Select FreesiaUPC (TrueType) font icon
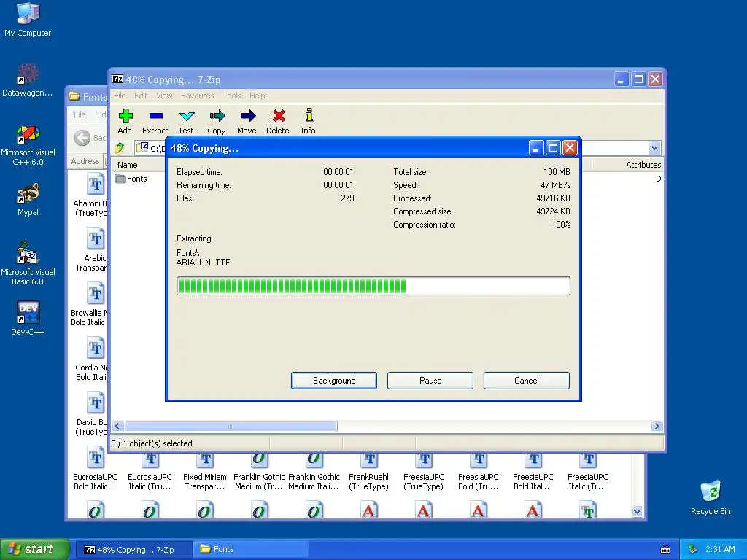Image resolution: width=747 pixels, height=560 pixels. 423,472
